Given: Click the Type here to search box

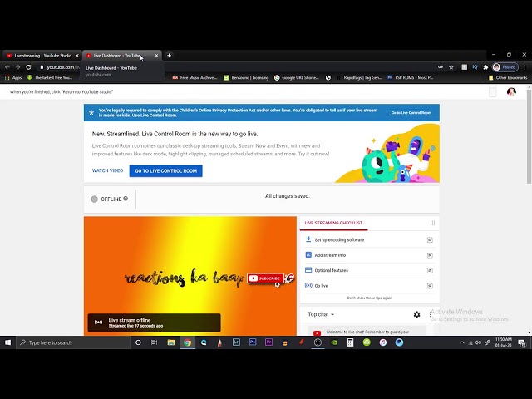Looking at the screenshot, I should point(73,342).
